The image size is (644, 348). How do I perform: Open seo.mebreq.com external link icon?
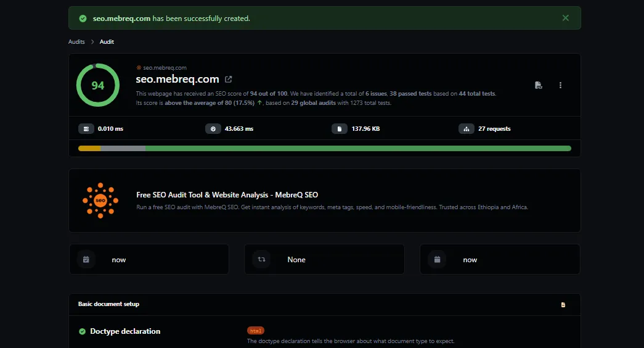tap(229, 79)
